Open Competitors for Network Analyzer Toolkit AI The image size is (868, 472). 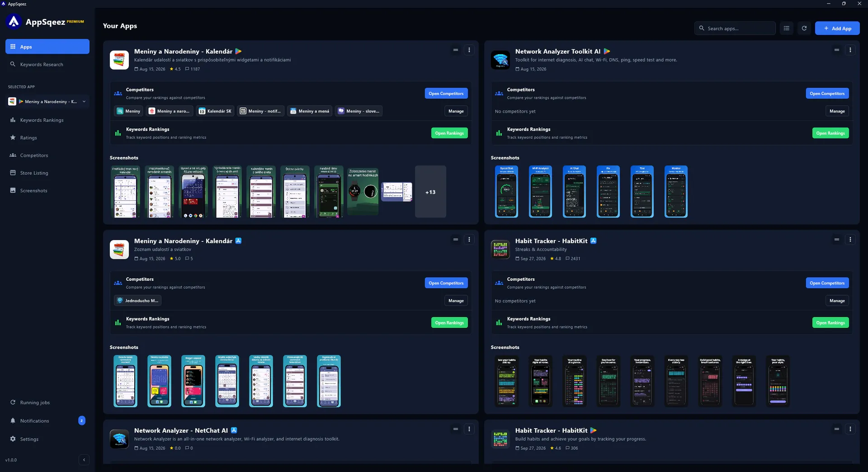pos(827,94)
